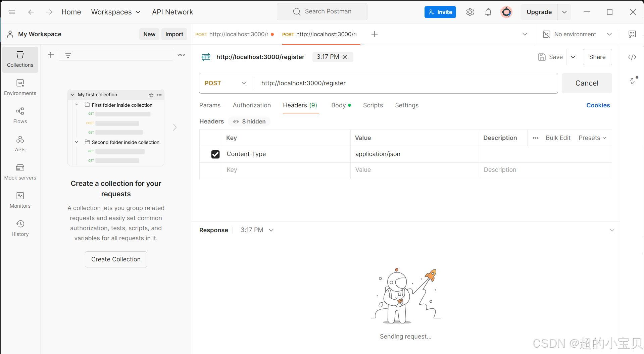Open the Upgrade options dropdown arrow
This screenshot has width=644, height=354.
[x=564, y=12]
